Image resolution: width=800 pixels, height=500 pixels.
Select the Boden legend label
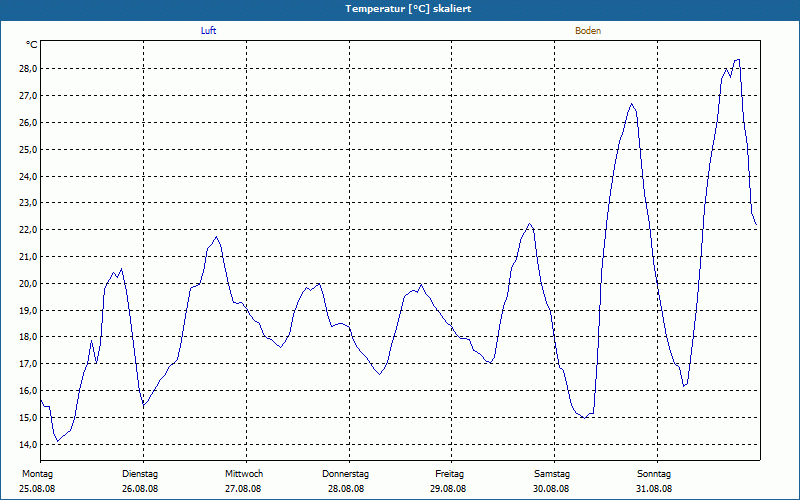(588, 31)
